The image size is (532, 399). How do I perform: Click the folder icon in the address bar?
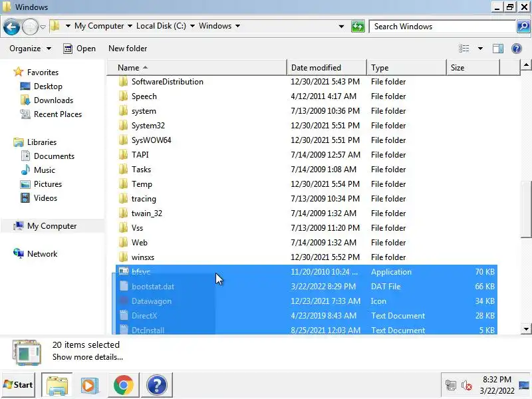tap(55, 26)
